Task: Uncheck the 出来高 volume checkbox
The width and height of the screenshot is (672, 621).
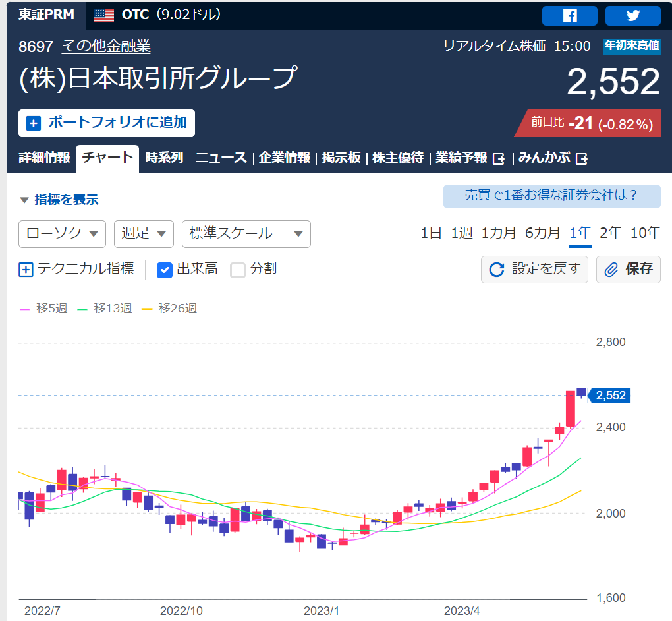Action: (x=165, y=270)
